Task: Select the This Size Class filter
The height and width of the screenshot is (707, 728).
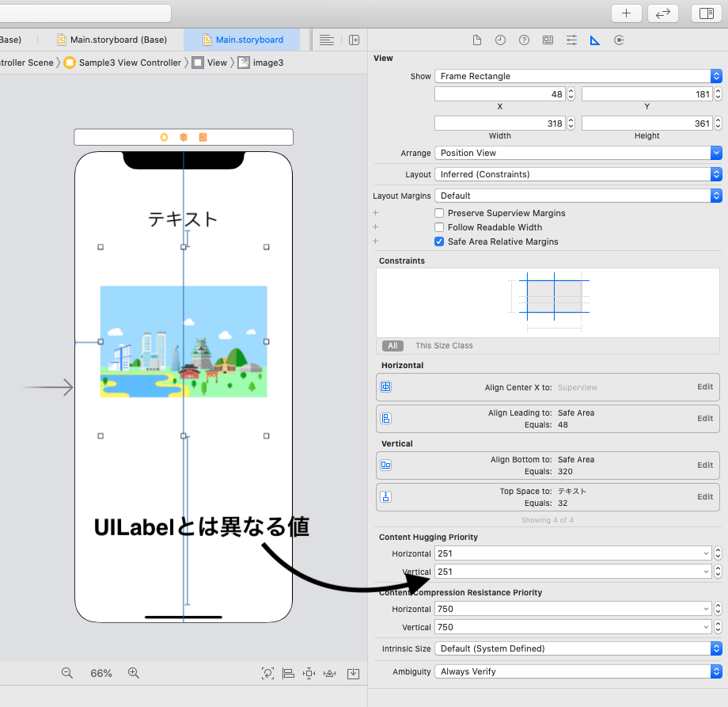Action: (x=444, y=346)
